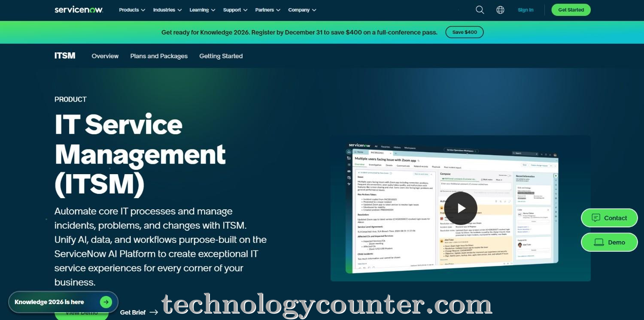Open the site search magnifier icon

[480, 9]
